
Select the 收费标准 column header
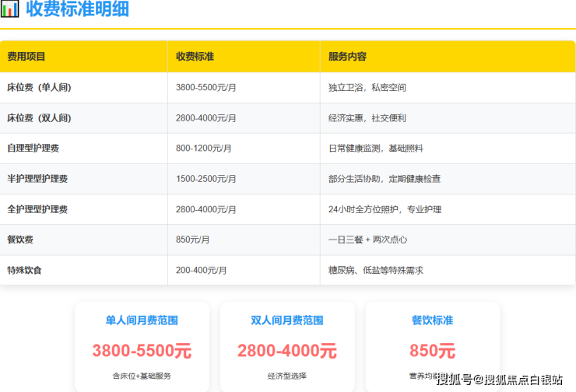(x=195, y=57)
